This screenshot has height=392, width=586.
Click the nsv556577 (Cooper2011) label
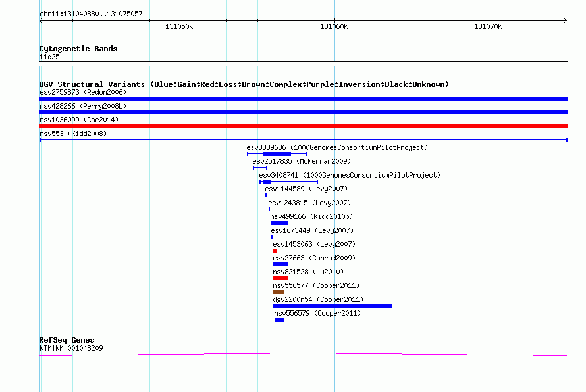click(316, 285)
